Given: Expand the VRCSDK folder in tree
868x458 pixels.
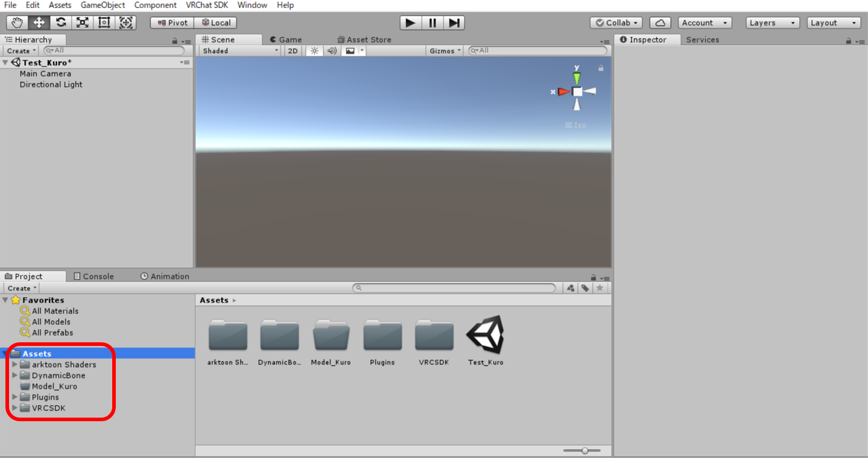Looking at the screenshot, I should click(x=15, y=408).
